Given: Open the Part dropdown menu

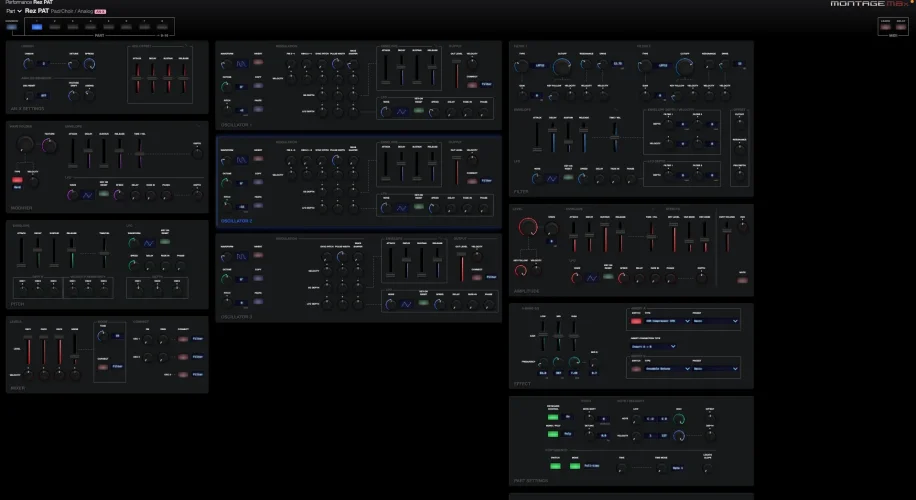Looking at the screenshot, I should (x=14, y=11).
